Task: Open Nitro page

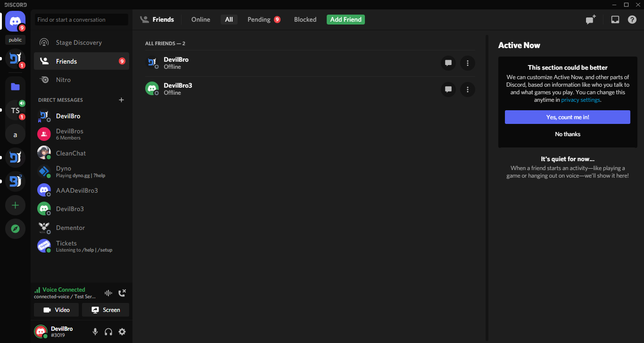Action: (82, 80)
